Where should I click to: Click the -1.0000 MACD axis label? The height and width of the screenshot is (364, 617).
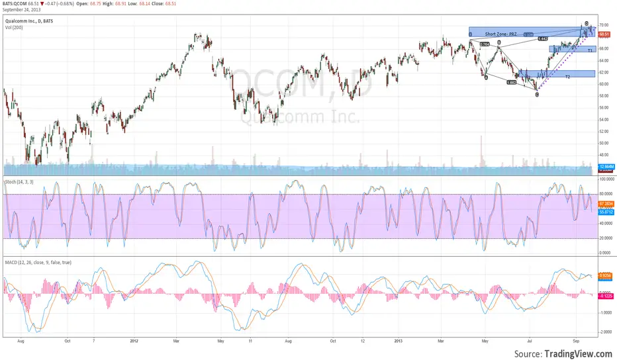click(605, 313)
